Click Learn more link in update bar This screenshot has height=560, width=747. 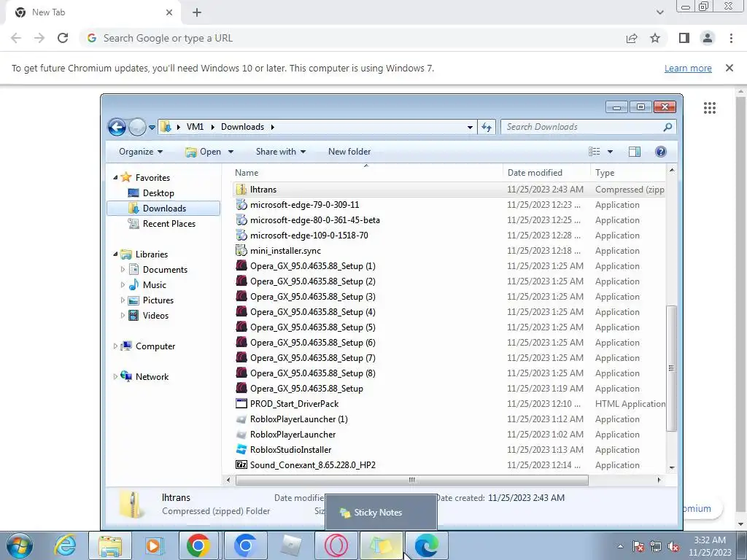tap(688, 68)
